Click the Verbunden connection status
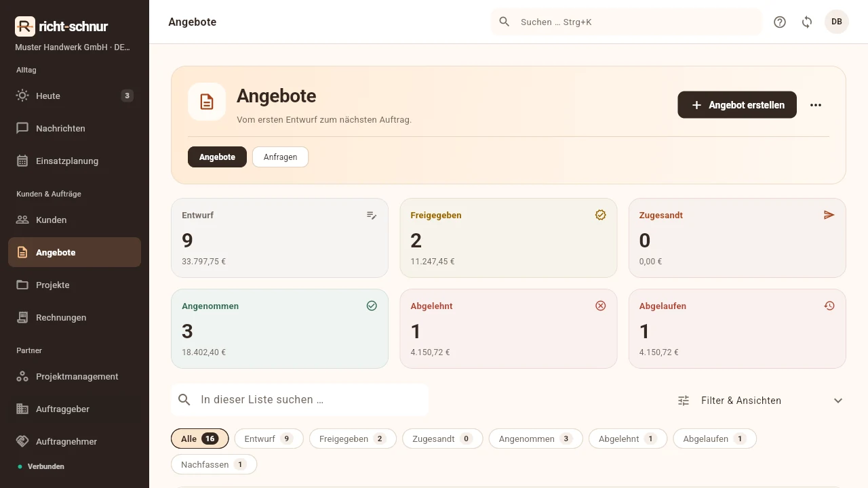This screenshot has width=868, height=488. click(x=41, y=466)
